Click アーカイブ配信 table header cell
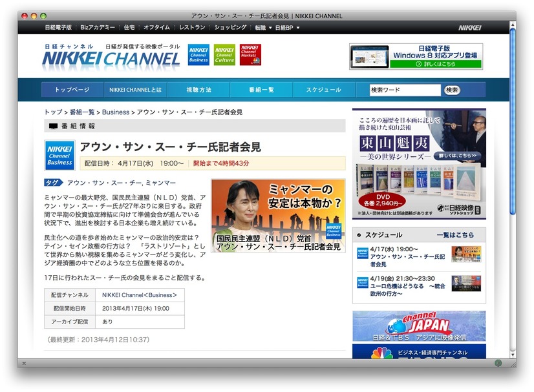This screenshot has height=392, width=534. [70, 322]
